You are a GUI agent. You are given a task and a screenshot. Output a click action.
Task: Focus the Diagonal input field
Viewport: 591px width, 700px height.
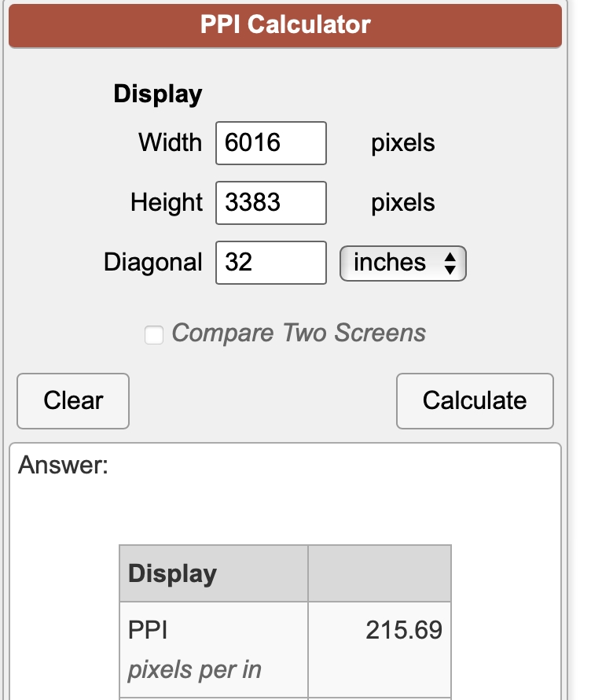pyautogui.click(x=270, y=263)
